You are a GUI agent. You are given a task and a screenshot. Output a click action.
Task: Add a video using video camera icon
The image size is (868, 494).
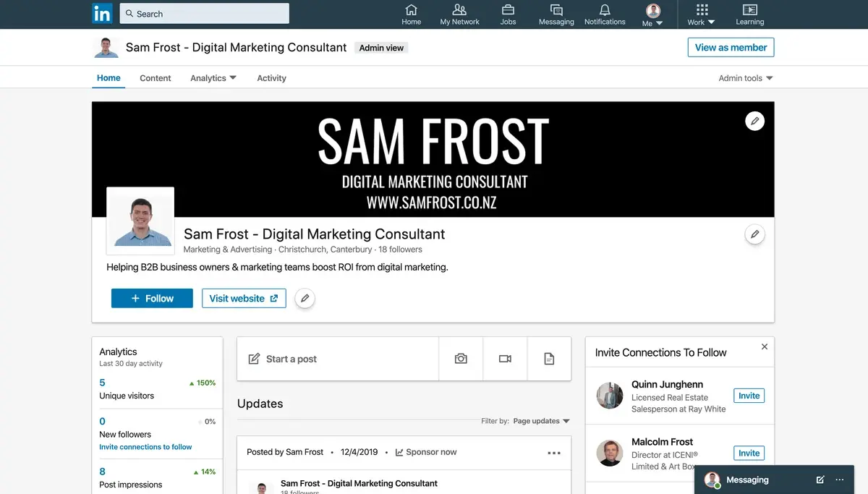[505, 359]
